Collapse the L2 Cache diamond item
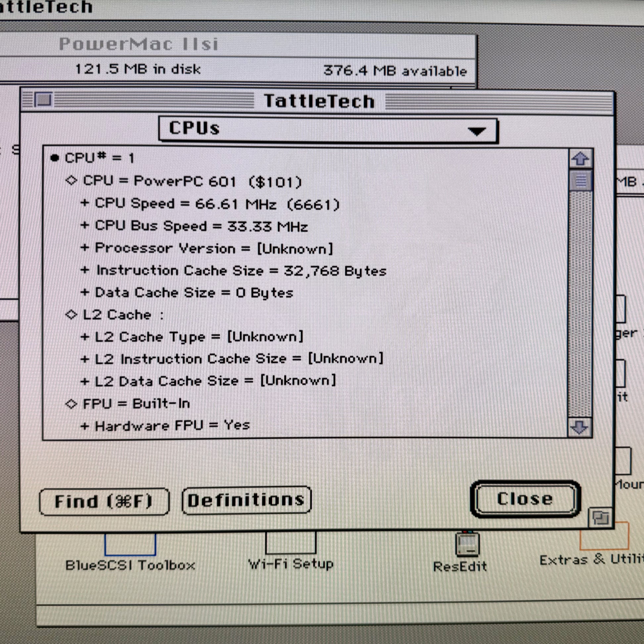The image size is (644, 644). (x=71, y=314)
